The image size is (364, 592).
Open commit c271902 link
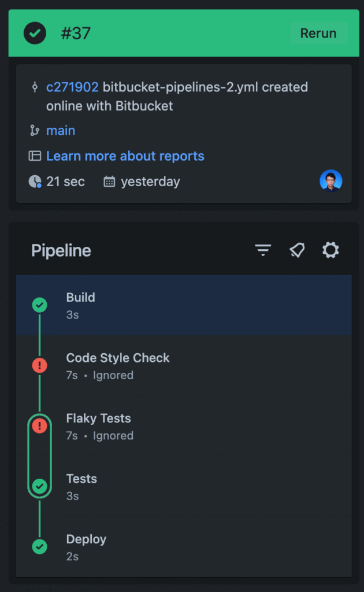[72, 87]
